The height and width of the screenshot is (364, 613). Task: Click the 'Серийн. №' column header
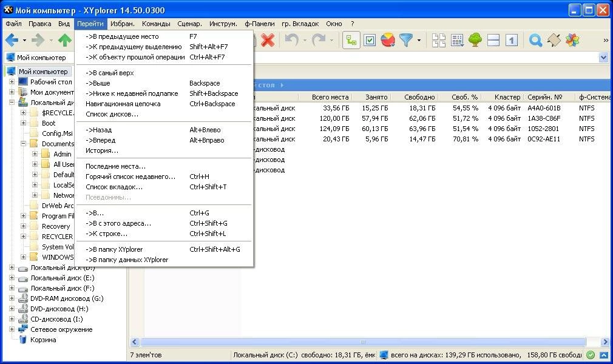(549, 97)
